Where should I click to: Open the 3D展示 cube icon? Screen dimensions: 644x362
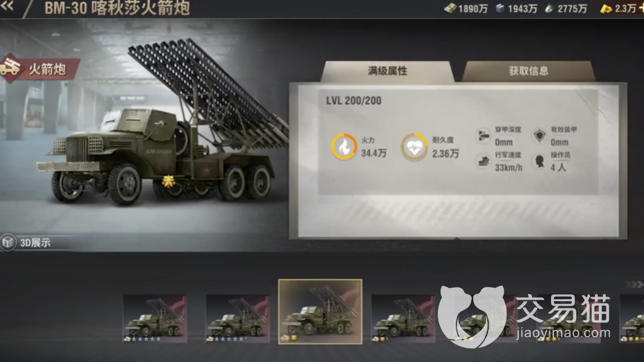tap(8, 242)
